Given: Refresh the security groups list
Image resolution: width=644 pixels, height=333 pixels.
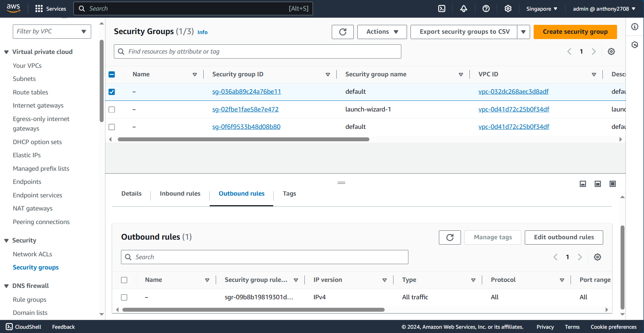Looking at the screenshot, I should pyautogui.click(x=343, y=32).
